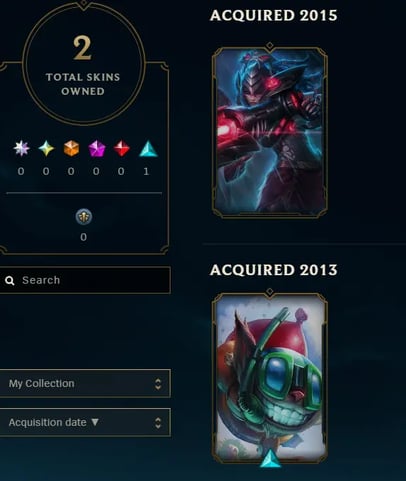Click the magnifying glass search icon
This screenshot has height=481, width=406.
[10, 281]
